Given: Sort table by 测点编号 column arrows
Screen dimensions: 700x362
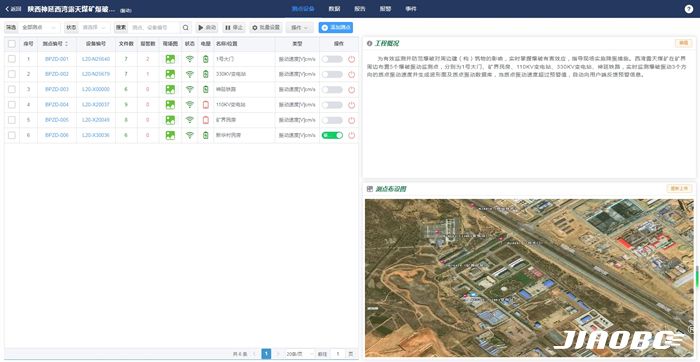Looking at the screenshot, I should point(67,44).
